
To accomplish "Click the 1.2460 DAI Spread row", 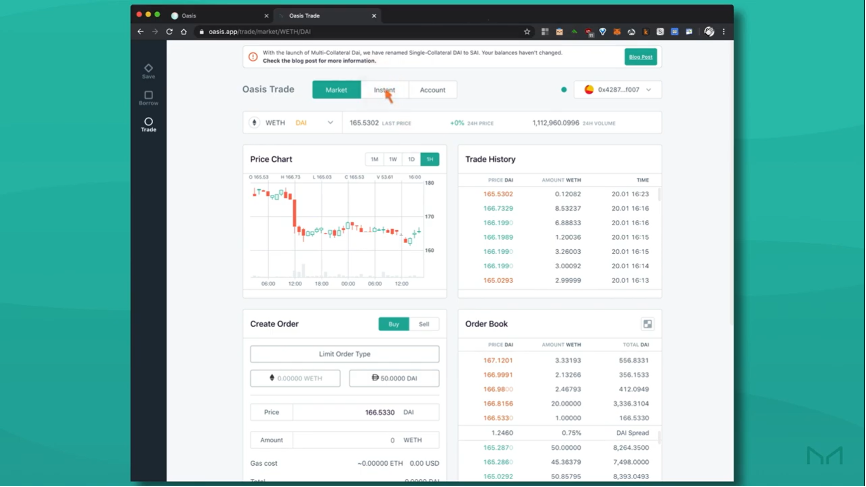I will 558,433.
